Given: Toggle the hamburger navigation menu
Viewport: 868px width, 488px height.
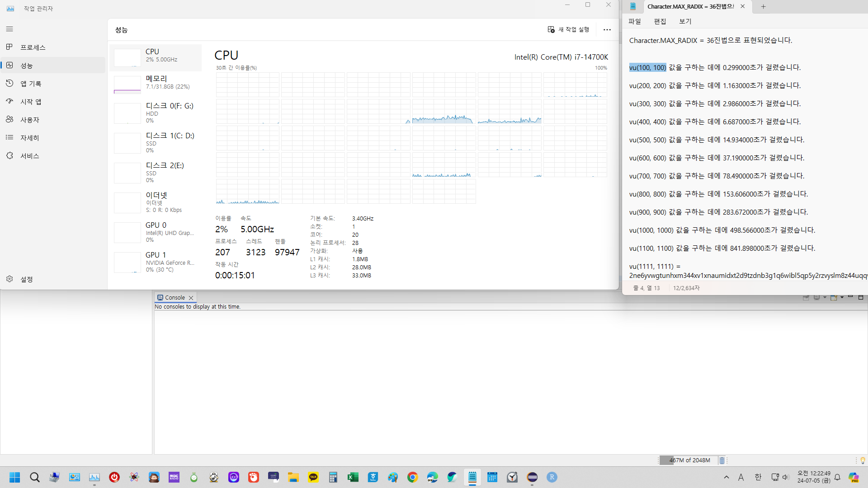Looking at the screenshot, I should click(x=9, y=29).
